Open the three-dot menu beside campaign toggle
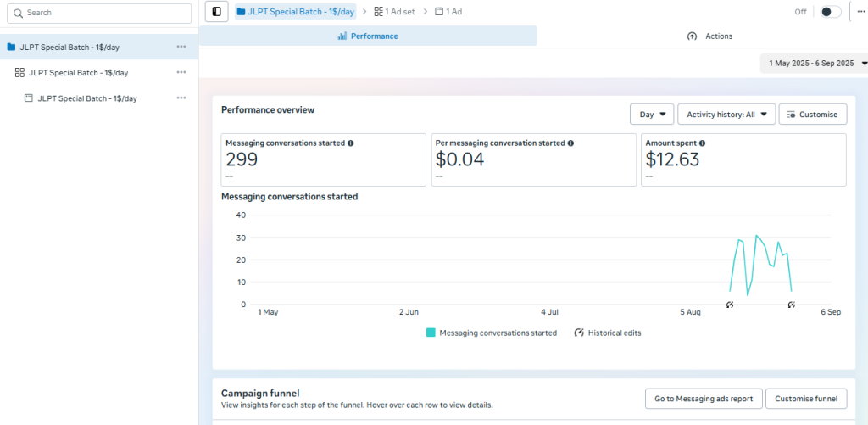The height and width of the screenshot is (425, 868). pos(860,12)
